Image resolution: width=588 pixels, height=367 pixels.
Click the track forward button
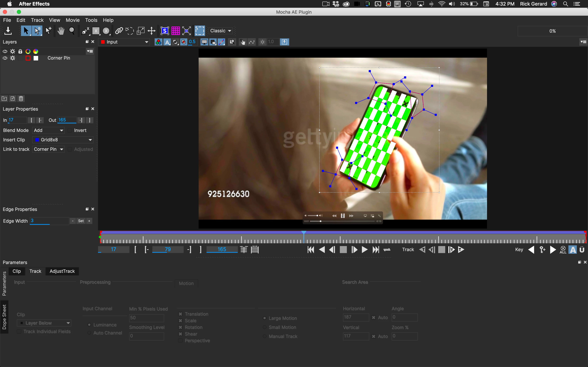pyautogui.click(x=461, y=250)
